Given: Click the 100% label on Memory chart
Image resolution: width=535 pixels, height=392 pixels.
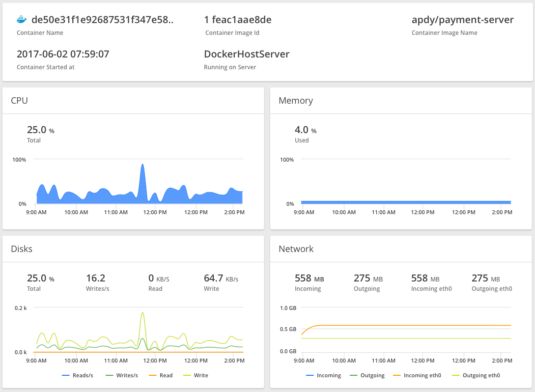Looking at the screenshot, I should tap(286, 160).
